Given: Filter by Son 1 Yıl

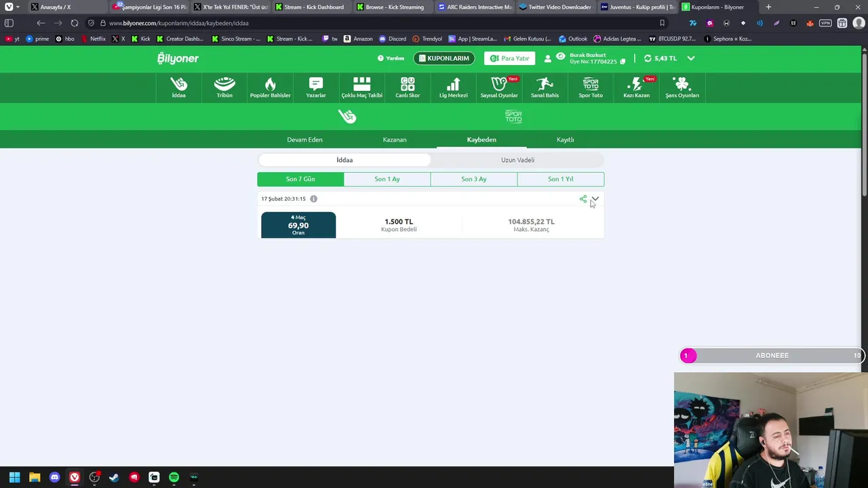Looking at the screenshot, I should coord(561,179).
